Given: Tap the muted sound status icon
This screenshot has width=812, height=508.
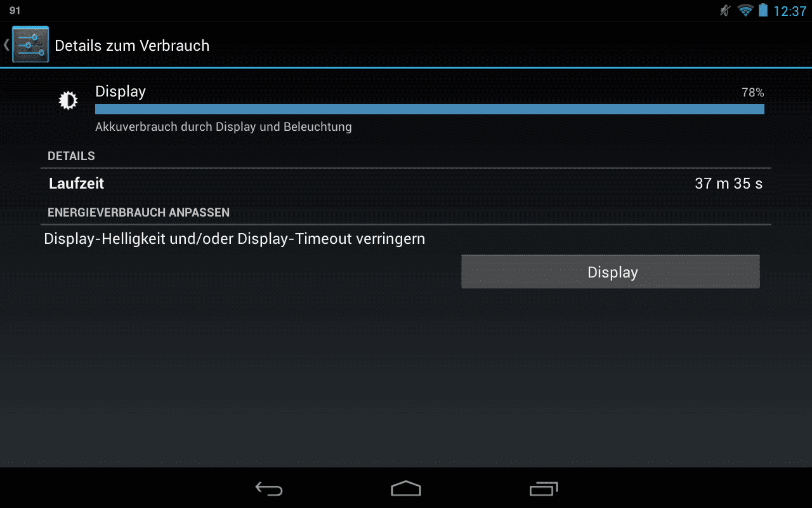Looking at the screenshot, I should [x=725, y=10].
